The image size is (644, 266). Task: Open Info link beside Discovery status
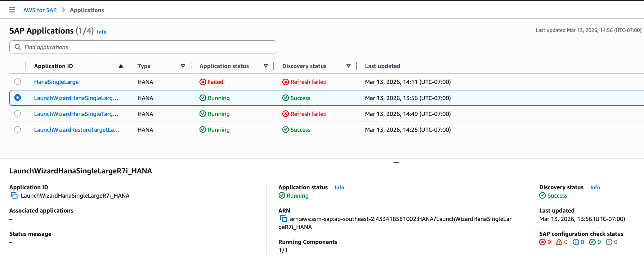595,187
